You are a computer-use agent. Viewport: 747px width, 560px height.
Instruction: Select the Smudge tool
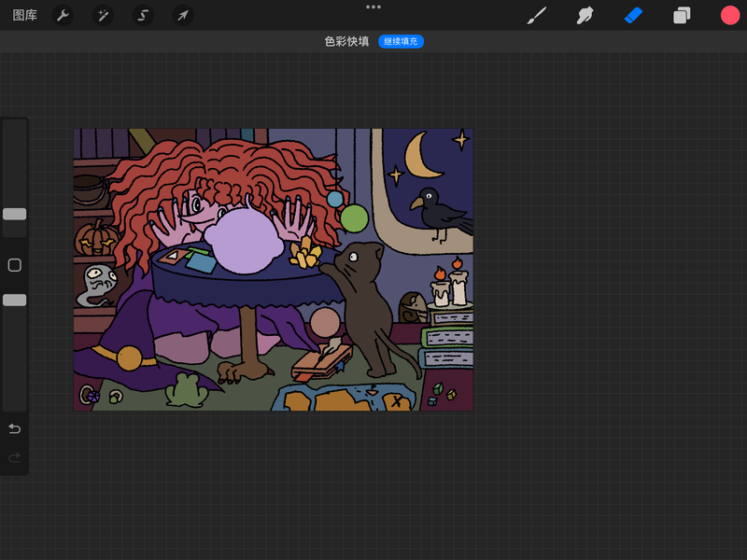(x=585, y=15)
